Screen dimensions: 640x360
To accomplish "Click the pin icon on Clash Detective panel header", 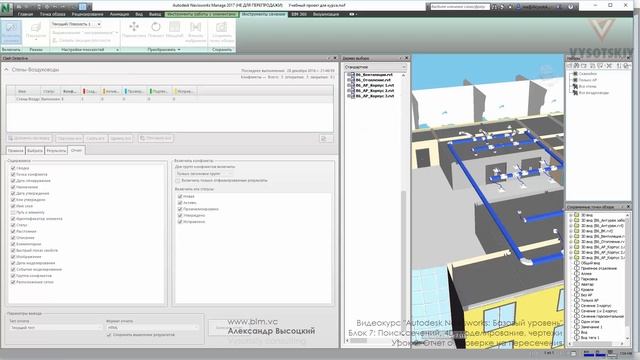I will coord(329,58).
